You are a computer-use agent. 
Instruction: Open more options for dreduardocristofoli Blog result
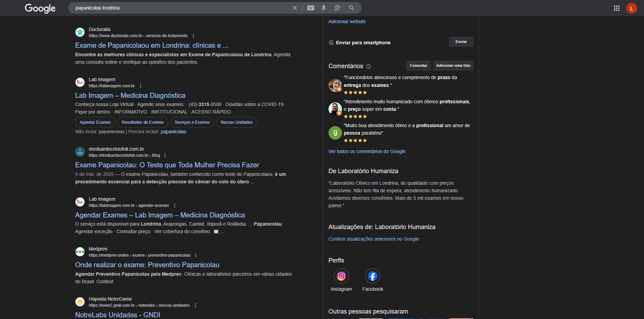tap(165, 155)
